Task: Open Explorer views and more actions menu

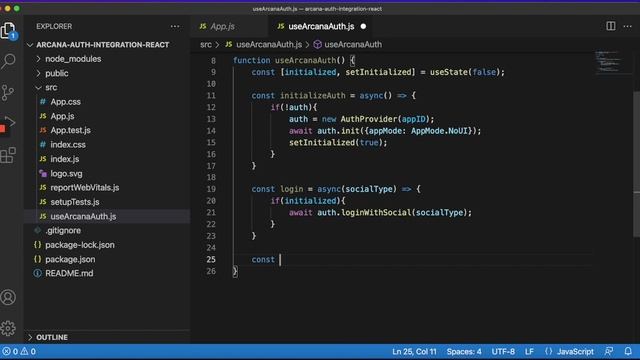Action: (175, 27)
